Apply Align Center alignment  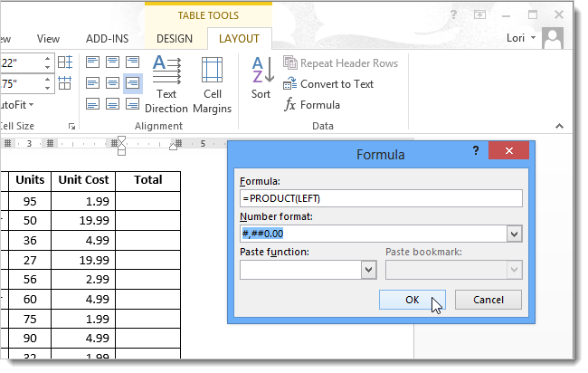[x=112, y=83]
